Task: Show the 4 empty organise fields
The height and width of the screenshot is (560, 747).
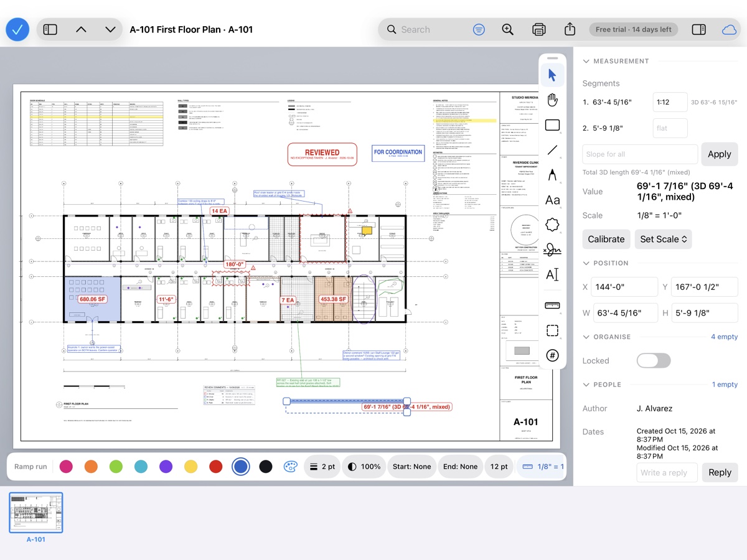Action: [724, 337]
